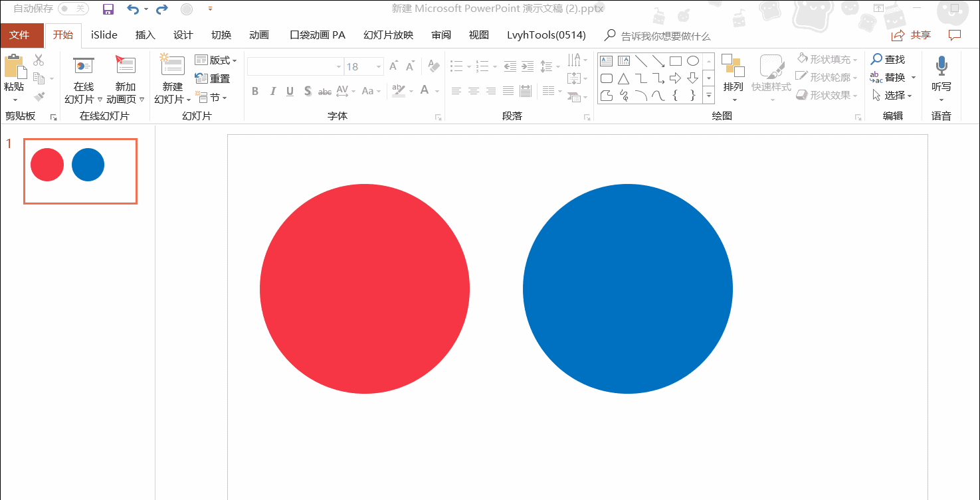Screen dimensions: 980x500
Task: Switch to the Insert (插入) tab
Action: click(145, 35)
